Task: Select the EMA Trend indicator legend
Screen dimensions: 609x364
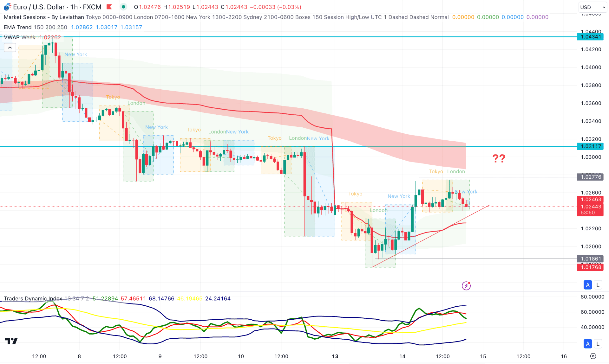Action: [x=18, y=27]
